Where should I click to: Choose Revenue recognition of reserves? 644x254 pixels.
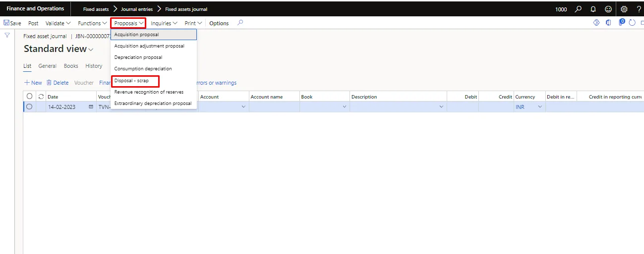pyautogui.click(x=154, y=92)
